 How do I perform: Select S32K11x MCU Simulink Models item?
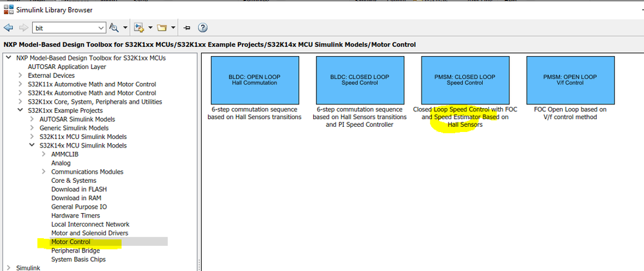[83, 136]
